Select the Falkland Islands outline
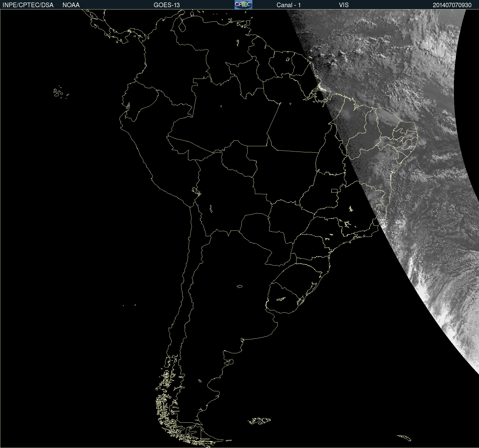479x448 pixels. [259, 420]
